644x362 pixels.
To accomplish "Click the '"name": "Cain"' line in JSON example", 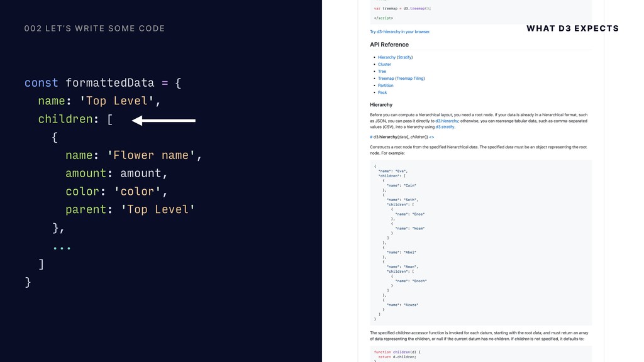I will click(x=402, y=185).
